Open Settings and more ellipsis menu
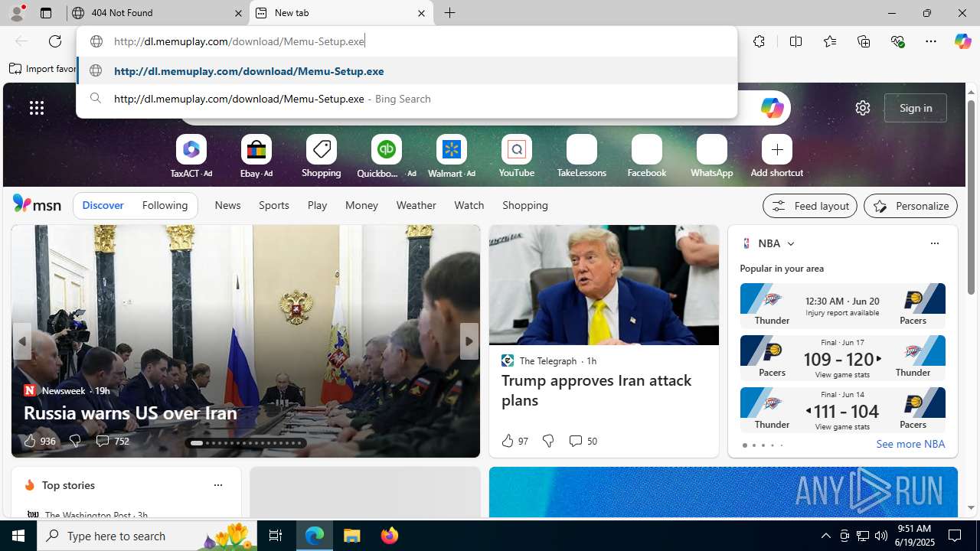 coord(931,41)
